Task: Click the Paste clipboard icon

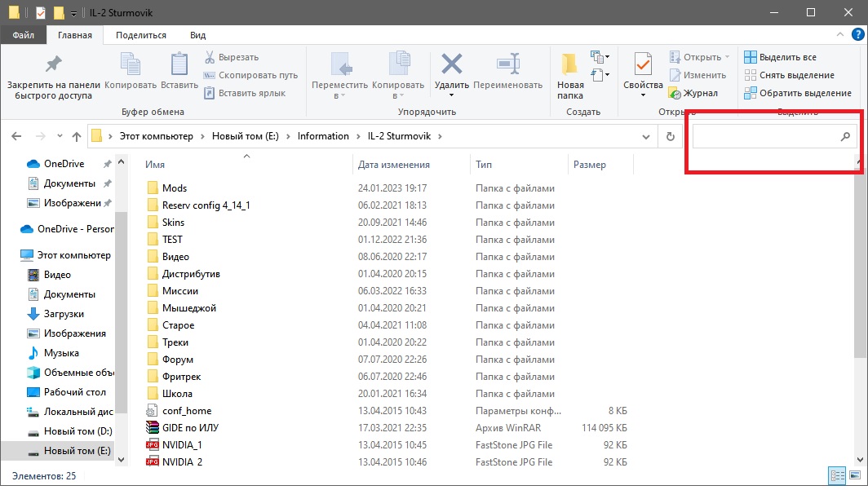Action: (179, 64)
